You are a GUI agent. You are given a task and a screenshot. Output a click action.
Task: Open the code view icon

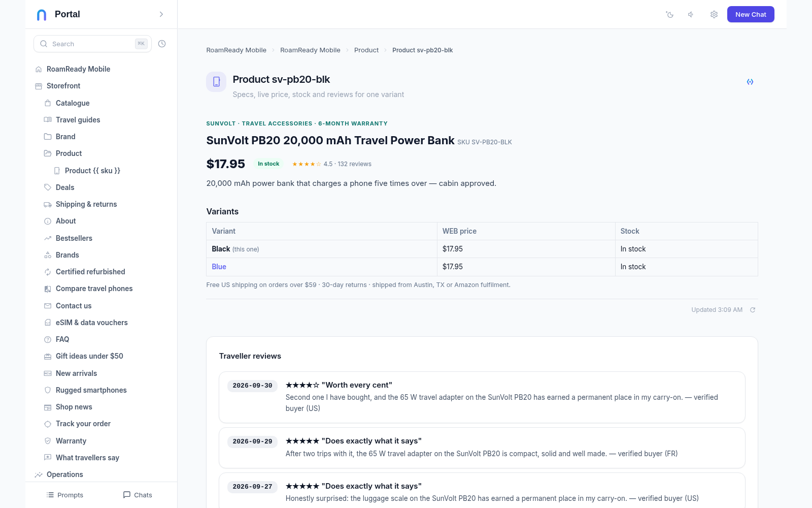pyautogui.click(x=750, y=82)
